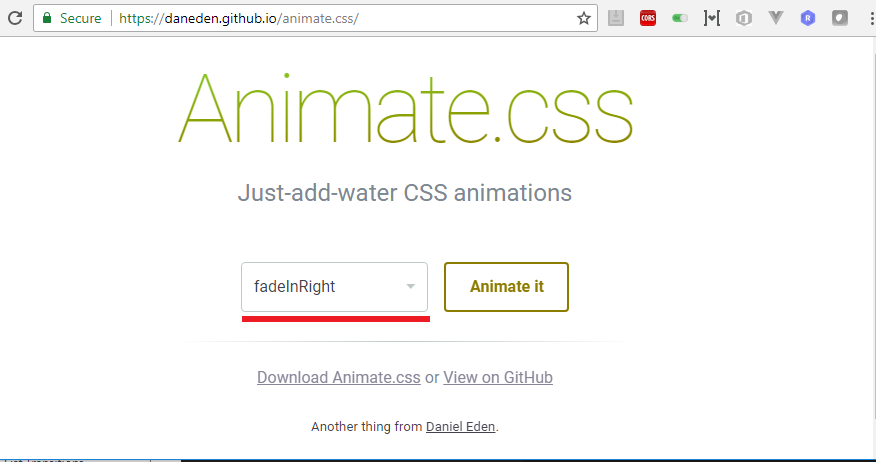
Task: Click the gray egg-shaped extension icon
Action: tap(840, 18)
